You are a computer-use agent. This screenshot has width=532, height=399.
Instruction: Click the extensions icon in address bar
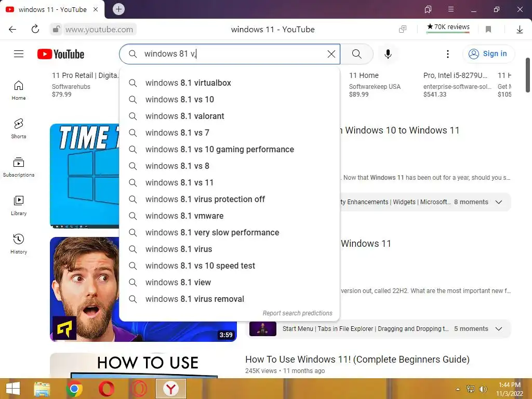[x=403, y=29]
